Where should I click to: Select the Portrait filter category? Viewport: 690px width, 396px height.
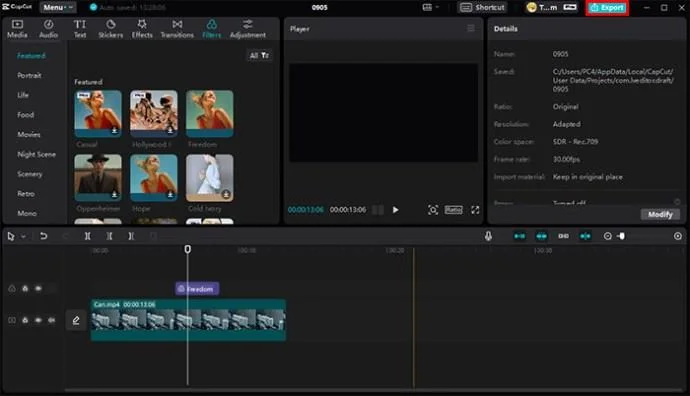(29, 75)
